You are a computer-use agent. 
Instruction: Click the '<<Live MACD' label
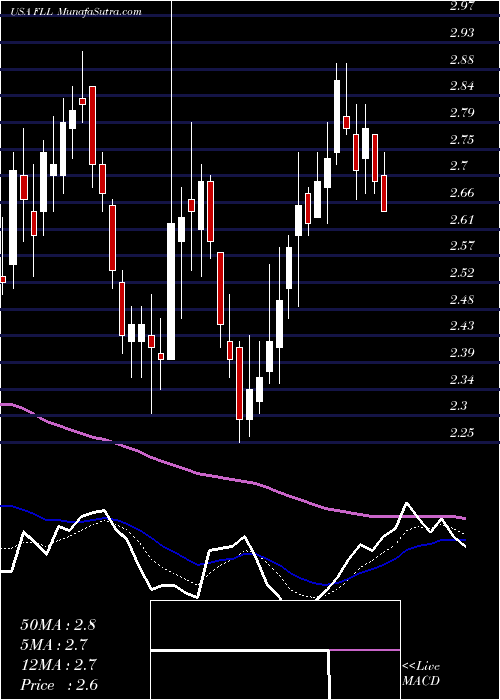pos(421,674)
